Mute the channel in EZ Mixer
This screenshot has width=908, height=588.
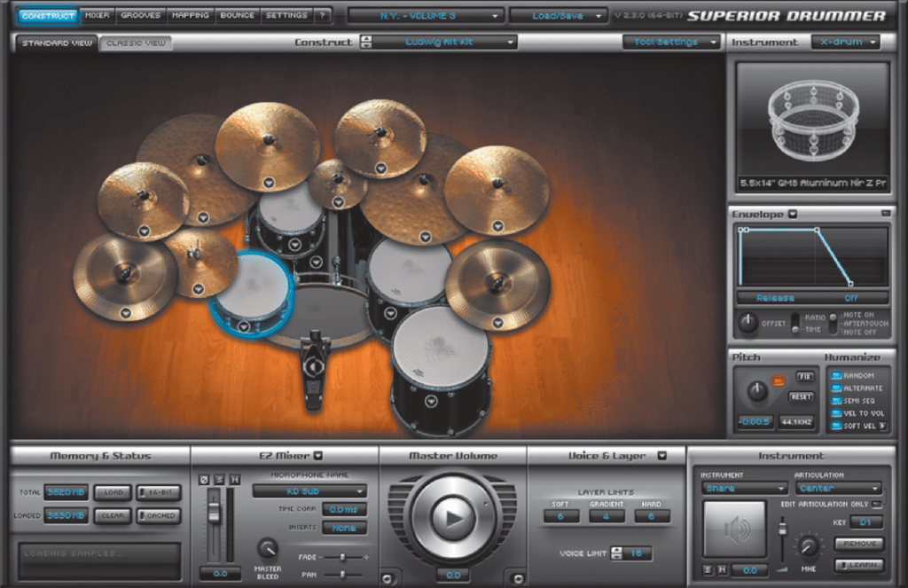coord(234,480)
